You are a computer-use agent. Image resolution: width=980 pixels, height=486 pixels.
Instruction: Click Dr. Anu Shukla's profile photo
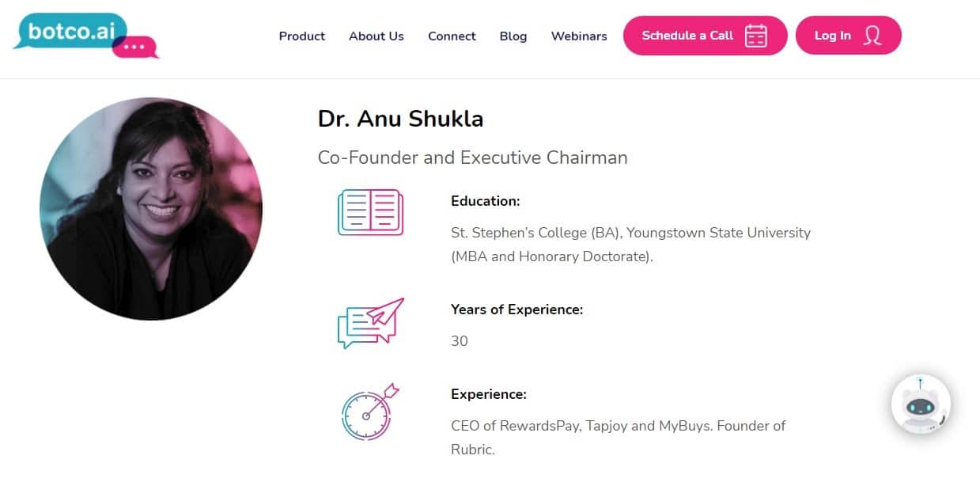(x=151, y=209)
